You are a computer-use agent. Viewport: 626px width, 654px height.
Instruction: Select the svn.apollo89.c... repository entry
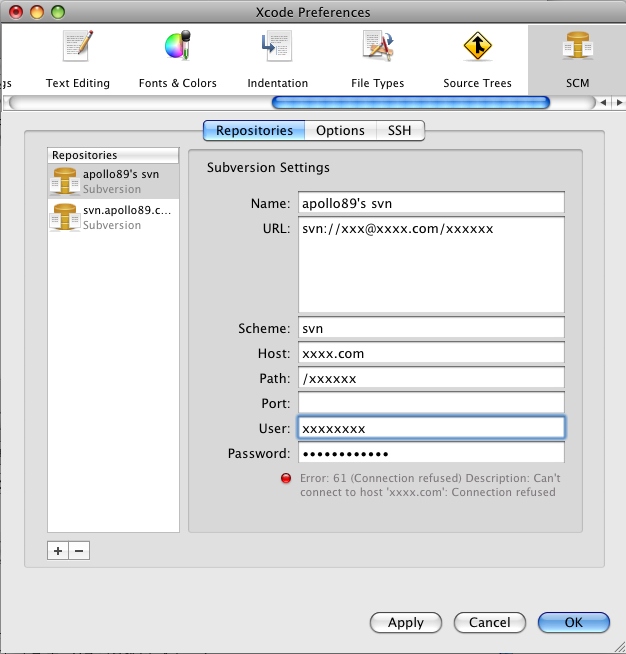[x=113, y=217]
